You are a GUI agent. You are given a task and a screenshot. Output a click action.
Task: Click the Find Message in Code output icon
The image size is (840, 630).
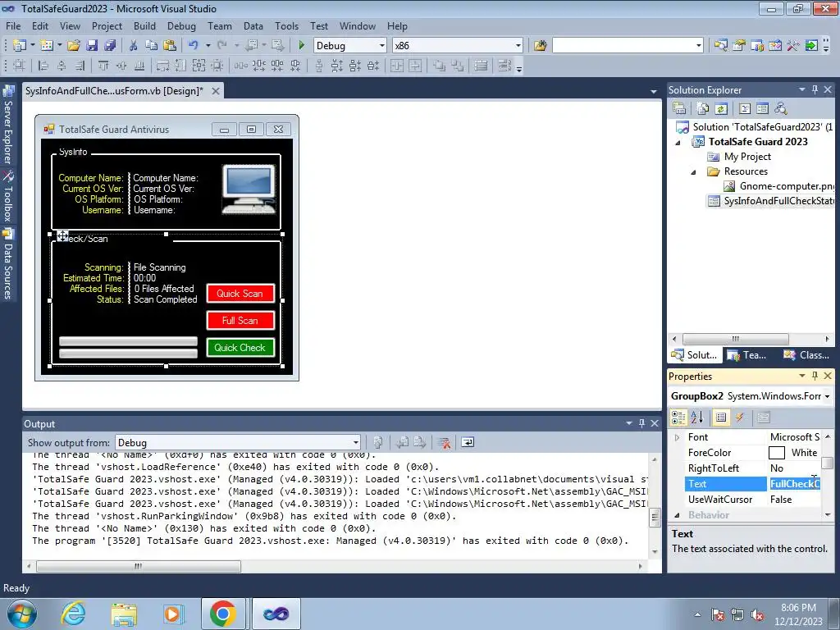[x=377, y=442]
